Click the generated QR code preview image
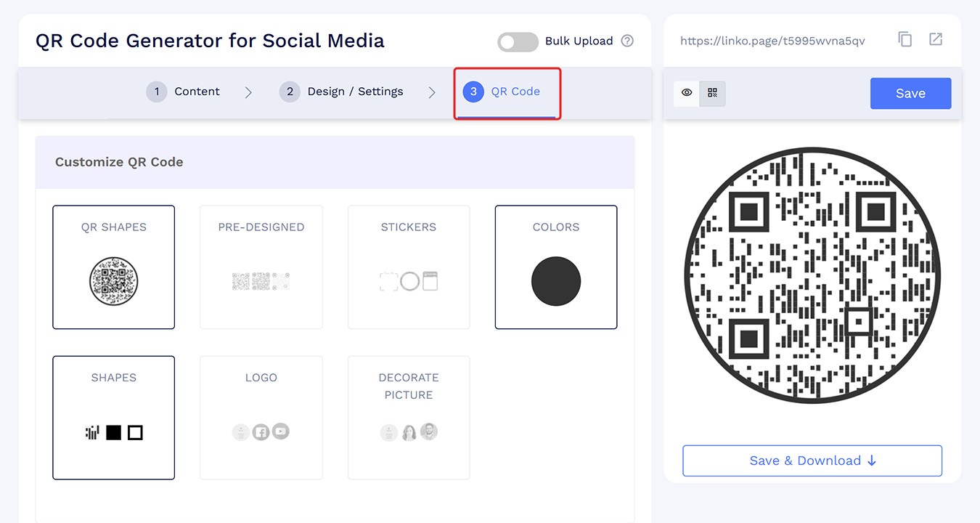The image size is (980, 523). point(812,275)
